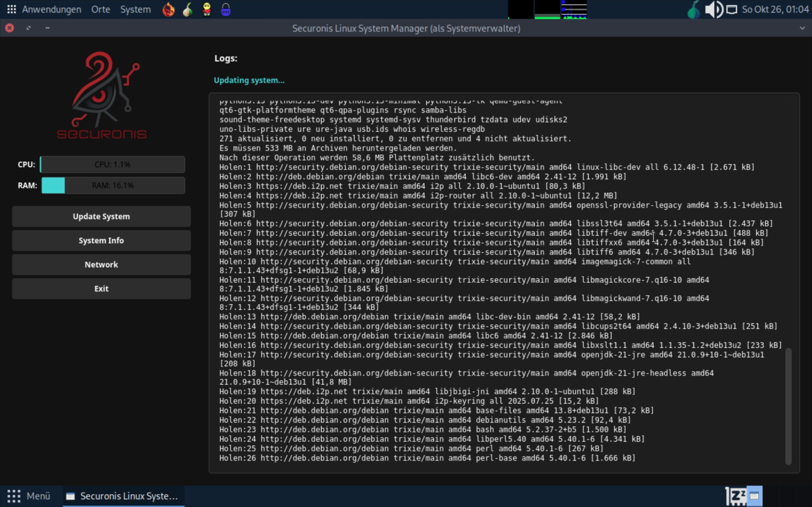Open the Anwendungen menu
This screenshot has width=812, height=507.
51,10
